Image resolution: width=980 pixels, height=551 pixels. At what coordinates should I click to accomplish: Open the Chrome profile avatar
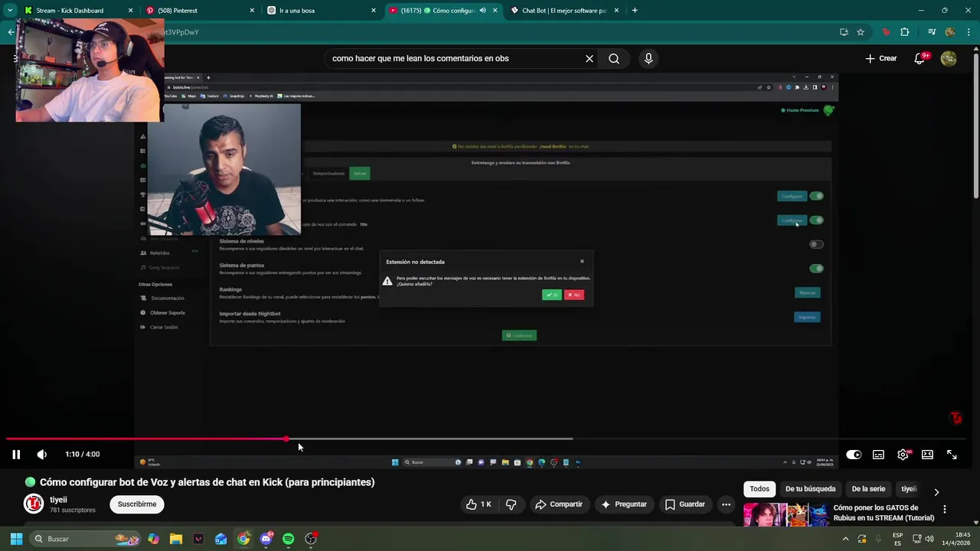(x=950, y=32)
